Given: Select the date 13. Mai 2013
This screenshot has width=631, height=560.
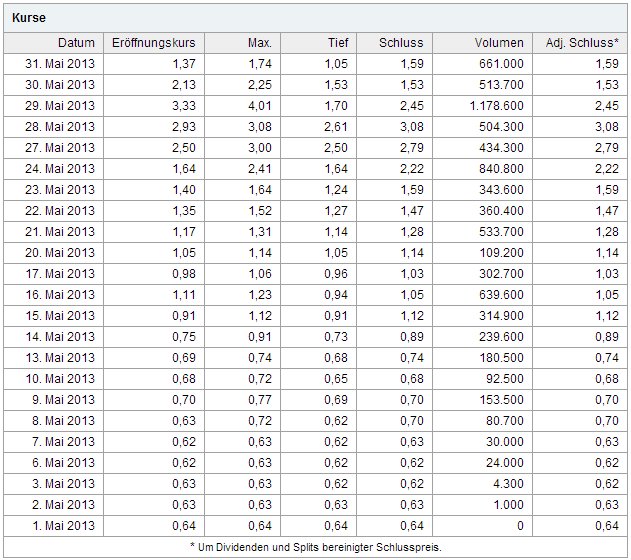Looking at the screenshot, I should pos(60,357).
